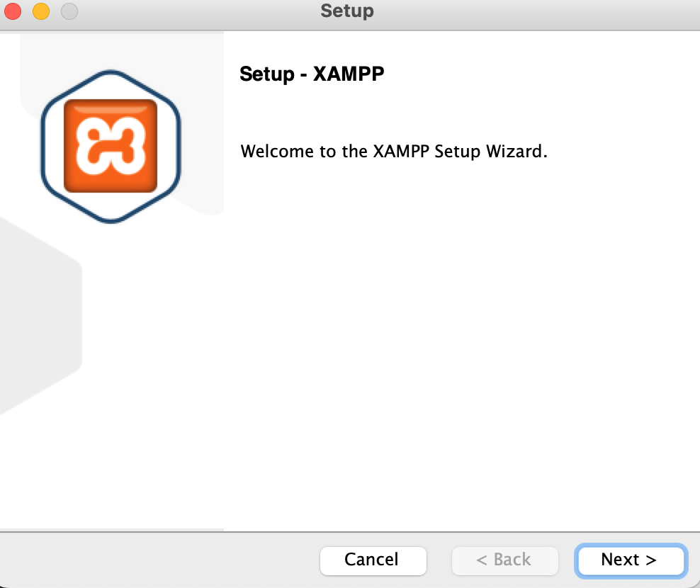Viewport: 700px width, 588px height.
Task: Click the Setup title in the title bar
Action: (347, 11)
